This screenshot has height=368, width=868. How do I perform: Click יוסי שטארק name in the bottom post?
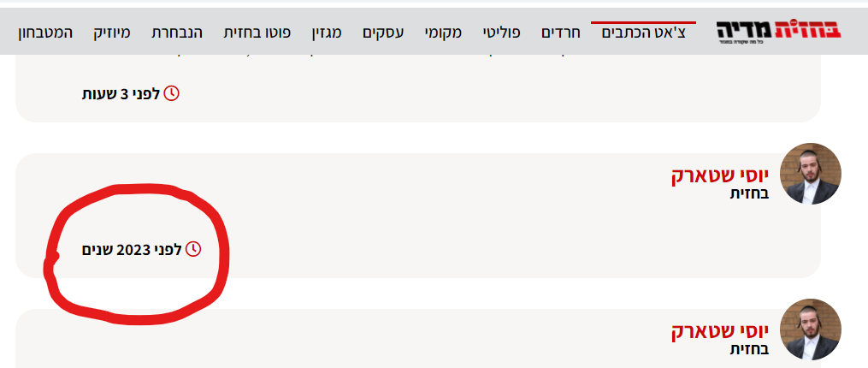point(720,331)
